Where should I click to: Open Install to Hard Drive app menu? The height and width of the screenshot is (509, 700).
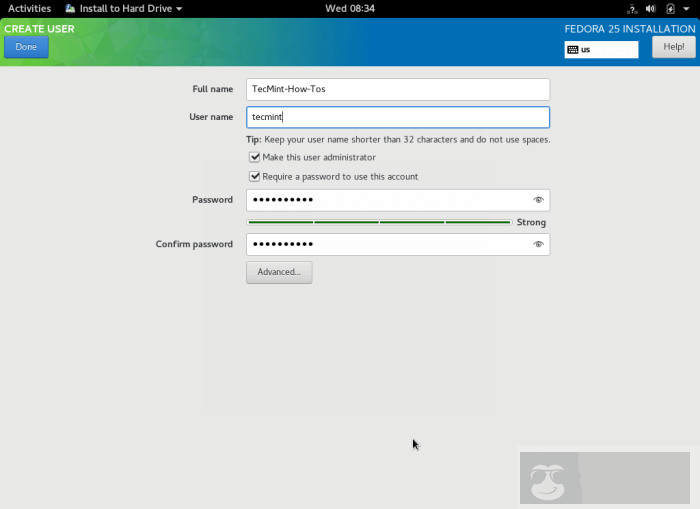point(124,8)
